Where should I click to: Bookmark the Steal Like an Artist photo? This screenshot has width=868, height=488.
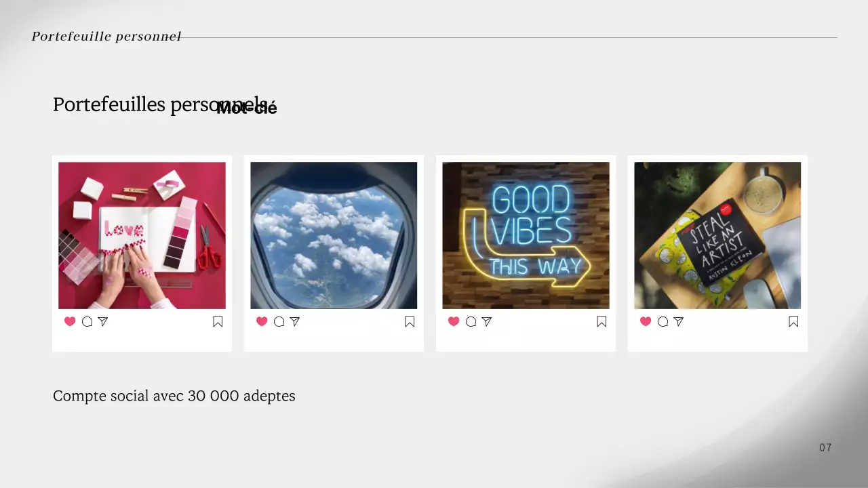click(793, 321)
